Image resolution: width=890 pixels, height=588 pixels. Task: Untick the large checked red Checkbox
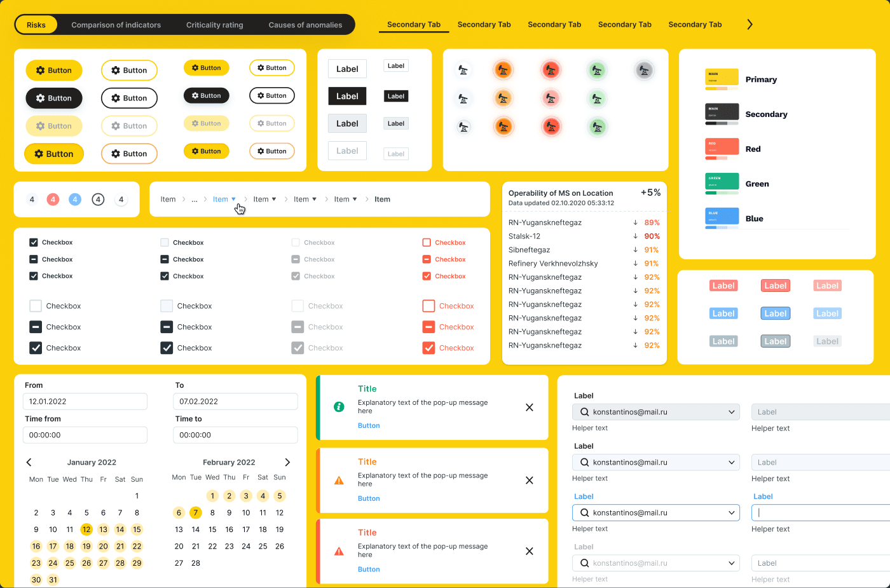tap(428, 348)
